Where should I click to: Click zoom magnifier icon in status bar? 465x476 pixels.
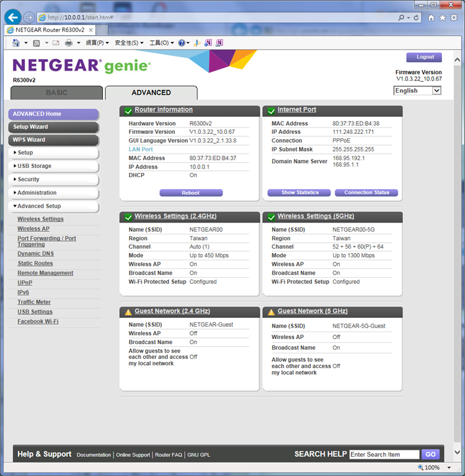[x=420, y=467]
